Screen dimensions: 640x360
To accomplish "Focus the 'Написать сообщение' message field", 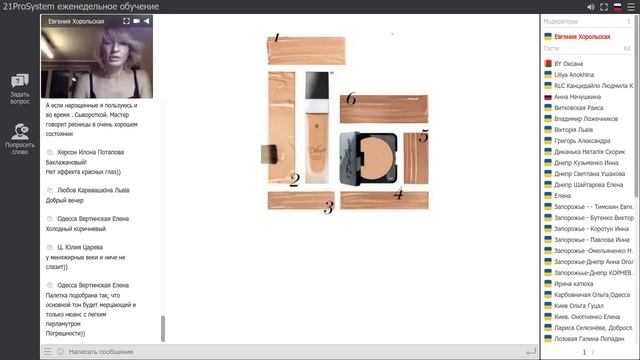I will point(294,351).
